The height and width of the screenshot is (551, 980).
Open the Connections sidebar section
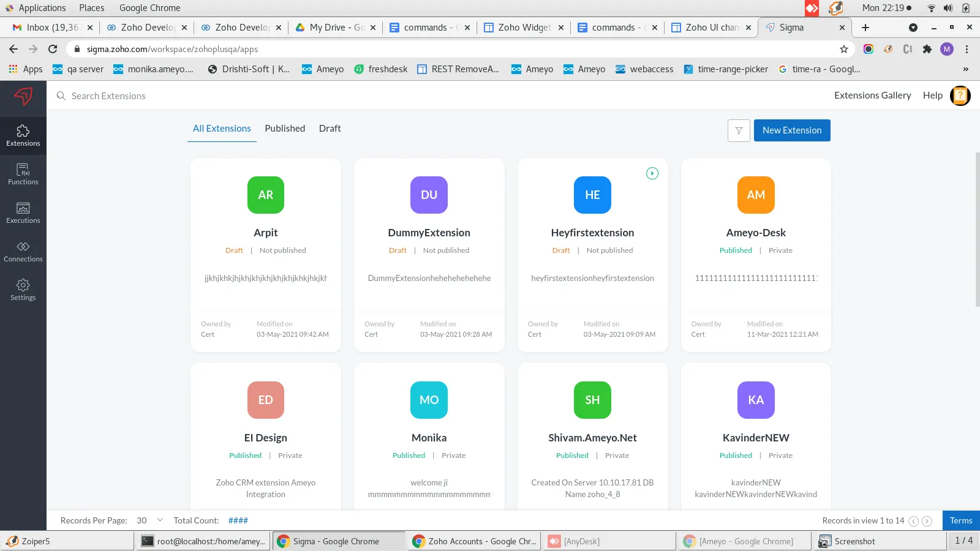click(x=23, y=252)
